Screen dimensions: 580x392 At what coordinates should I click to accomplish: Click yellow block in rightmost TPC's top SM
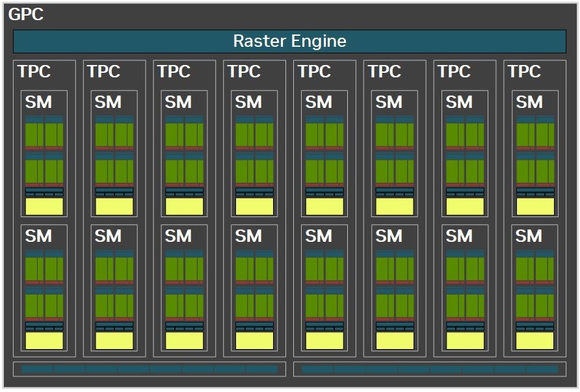[535, 206]
